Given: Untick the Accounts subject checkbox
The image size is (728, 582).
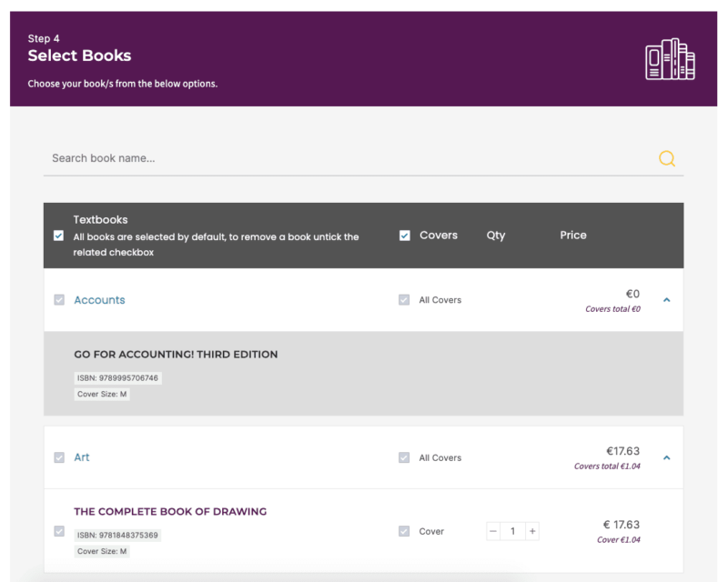Looking at the screenshot, I should pos(59,300).
